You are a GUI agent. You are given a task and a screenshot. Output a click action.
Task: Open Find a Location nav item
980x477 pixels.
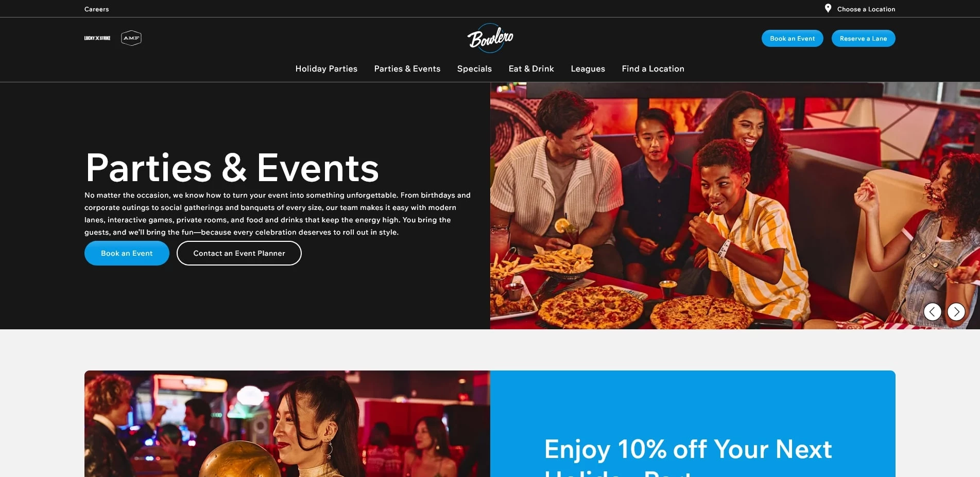(x=653, y=68)
